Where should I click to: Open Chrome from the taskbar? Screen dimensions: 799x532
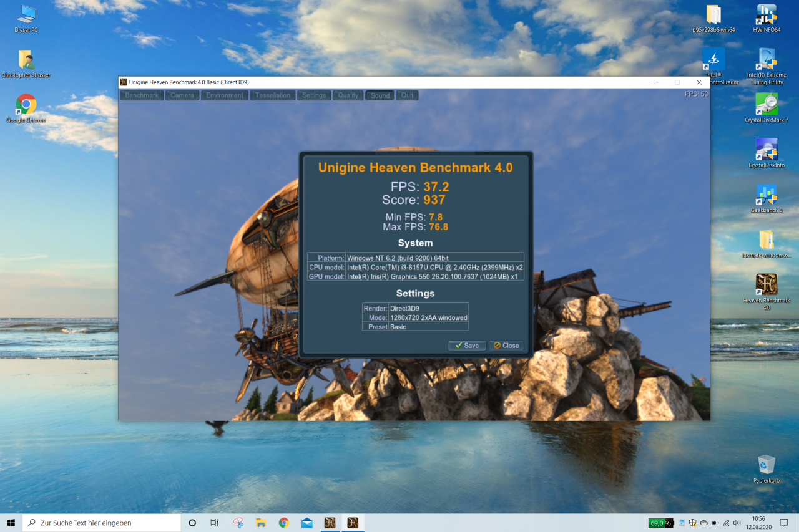tap(284, 523)
